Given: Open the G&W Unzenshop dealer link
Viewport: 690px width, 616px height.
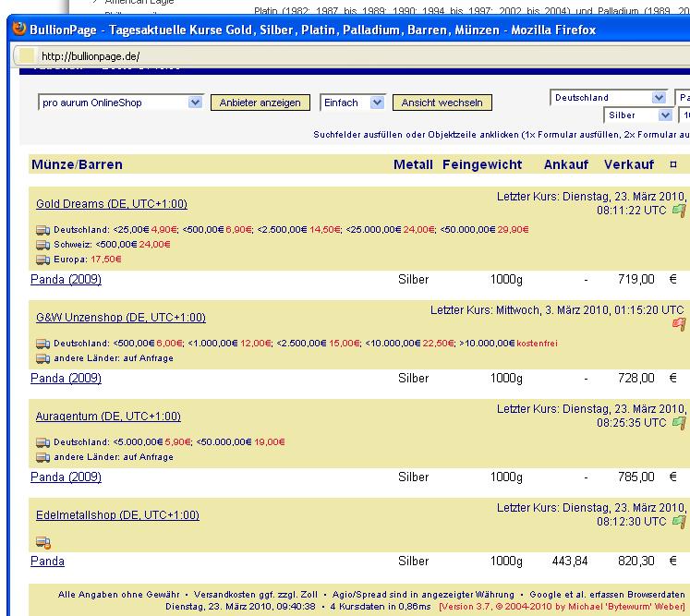Looking at the screenshot, I should (x=120, y=318).
